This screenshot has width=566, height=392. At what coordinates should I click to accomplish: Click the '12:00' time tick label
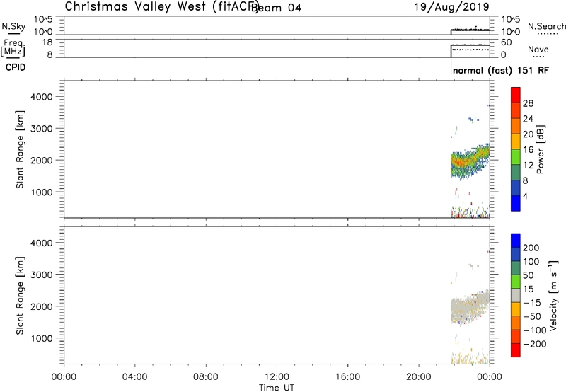point(277,377)
